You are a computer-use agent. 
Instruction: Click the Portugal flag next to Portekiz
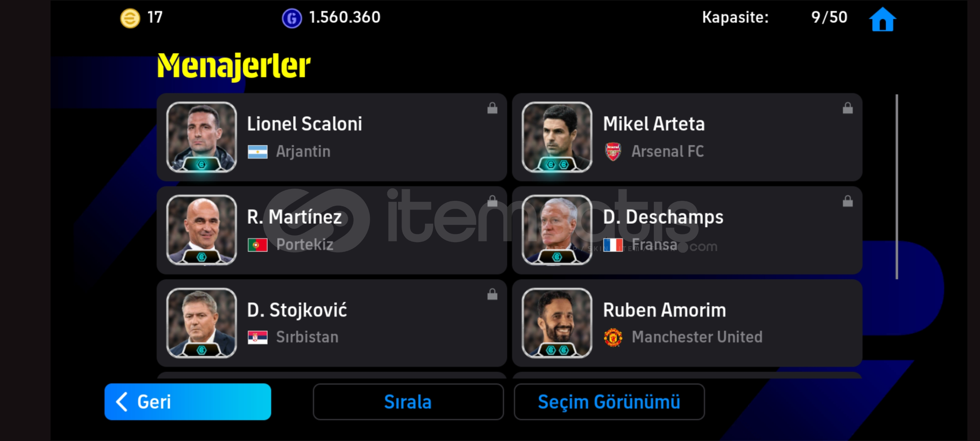pyautogui.click(x=258, y=245)
